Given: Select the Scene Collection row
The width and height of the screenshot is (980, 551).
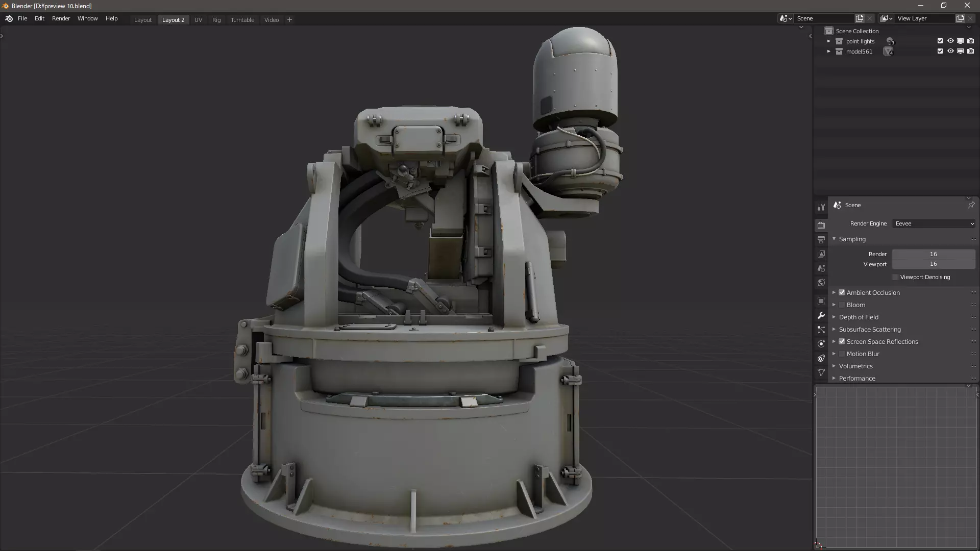Looking at the screenshot, I should point(896,31).
